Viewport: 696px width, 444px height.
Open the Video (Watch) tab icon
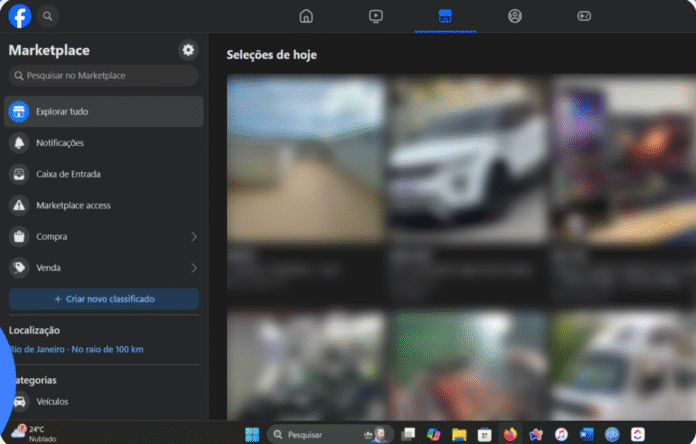coord(375,16)
